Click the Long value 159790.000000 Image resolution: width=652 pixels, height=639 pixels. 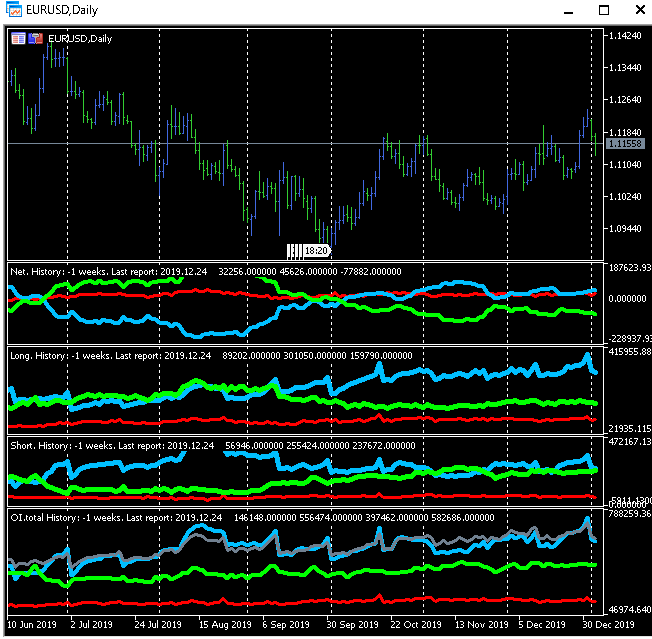click(x=381, y=356)
